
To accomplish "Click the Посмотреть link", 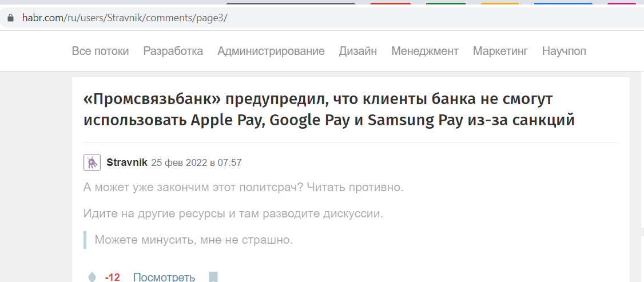I will 164,277.
